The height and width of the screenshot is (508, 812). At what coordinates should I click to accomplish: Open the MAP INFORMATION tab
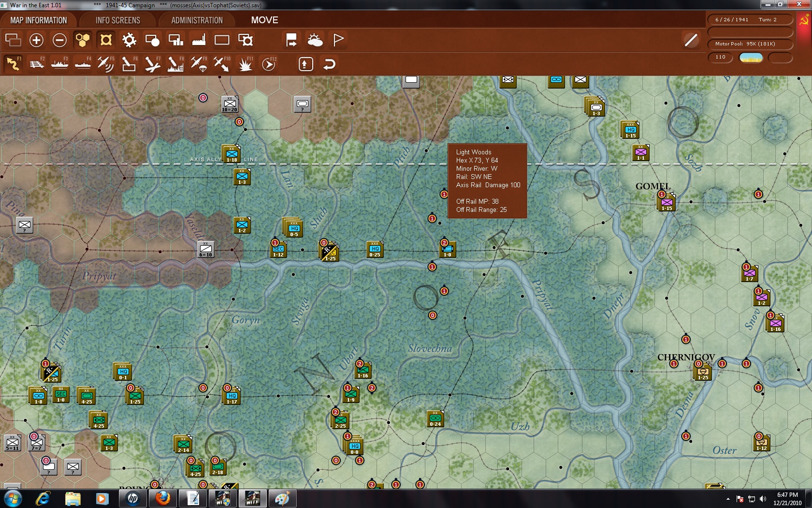point(39,20)
